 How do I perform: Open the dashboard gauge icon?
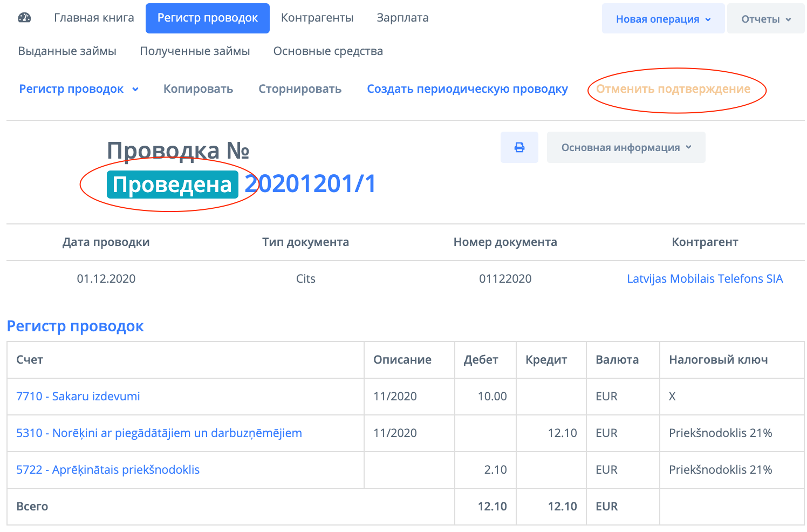pyautogui.click(x=25, y=18)
